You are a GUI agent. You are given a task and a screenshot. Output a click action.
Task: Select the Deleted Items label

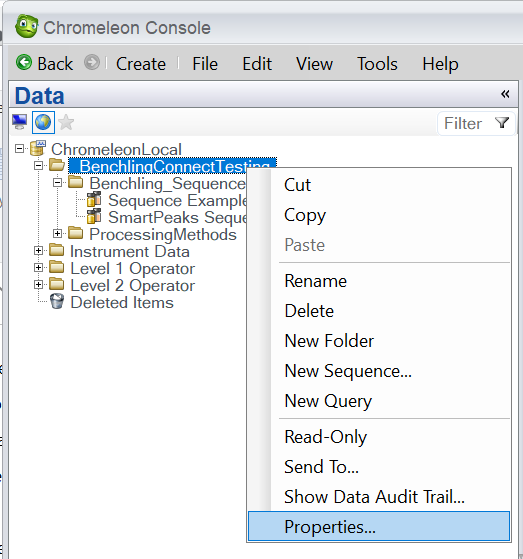pyautogui.click(x=122, y=302)
